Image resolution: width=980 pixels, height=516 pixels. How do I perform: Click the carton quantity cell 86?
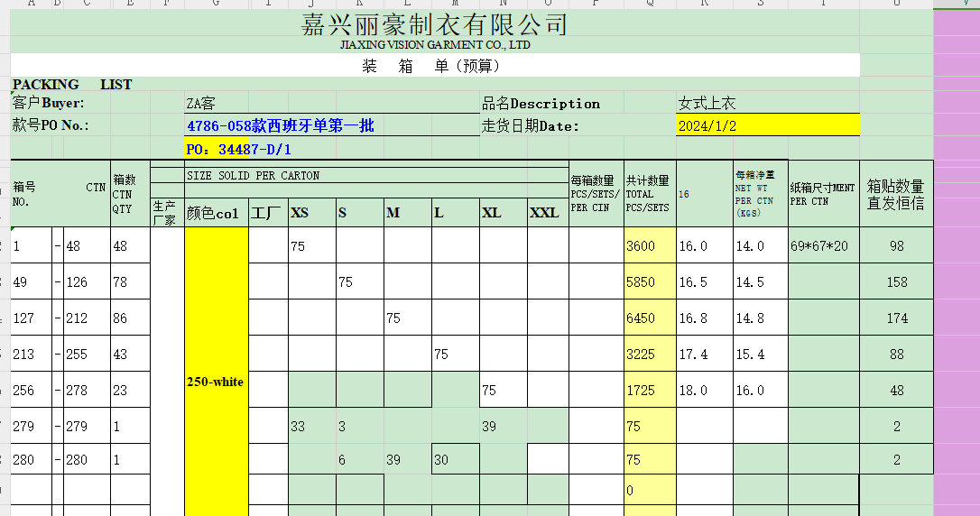[x=129, y=318]
